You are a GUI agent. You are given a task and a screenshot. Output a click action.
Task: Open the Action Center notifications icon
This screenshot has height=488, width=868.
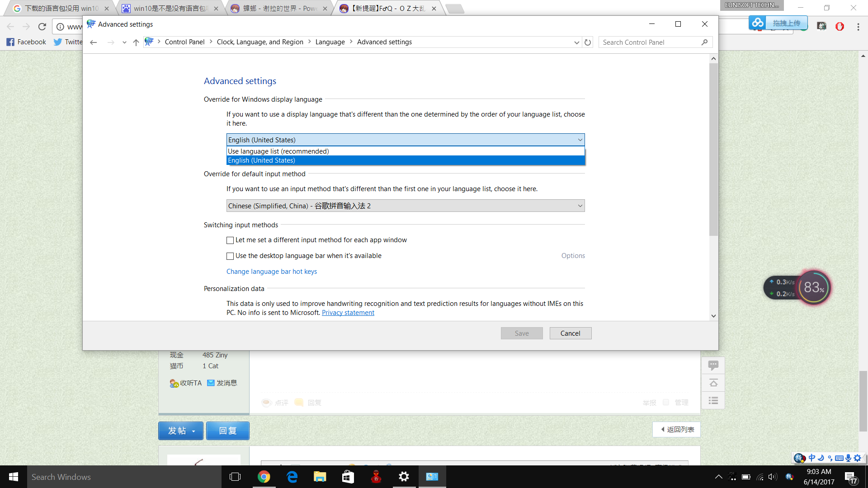(x=850, y=477)
